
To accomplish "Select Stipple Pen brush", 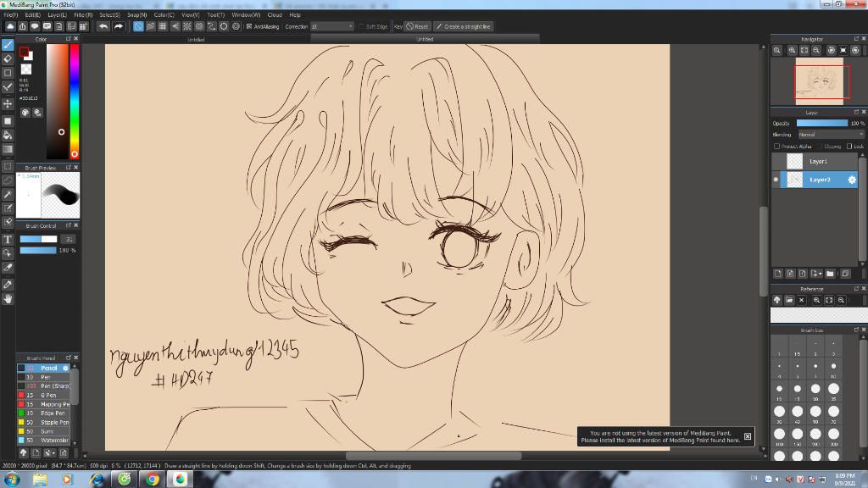I will (x=44, y=422).
